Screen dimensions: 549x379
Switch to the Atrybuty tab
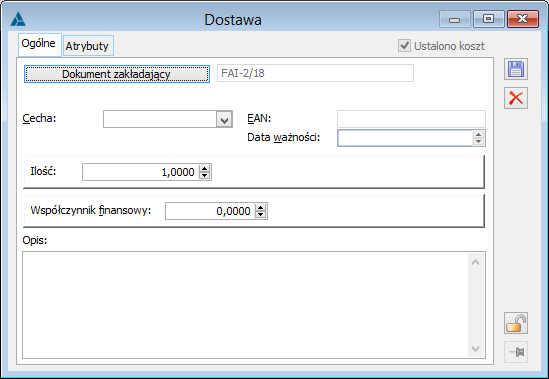(88, 46)
